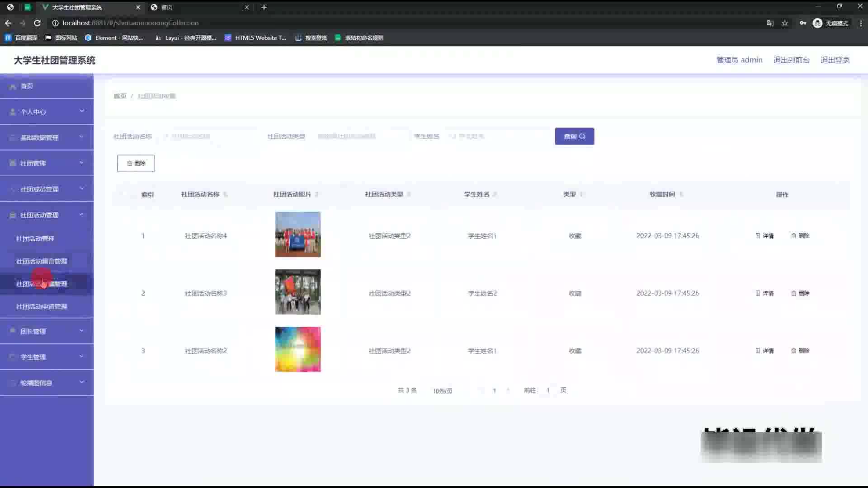This screenshot has width=868, height=488.
Task: Open the 图标网站 bookmark
Action: click(61, 38)
